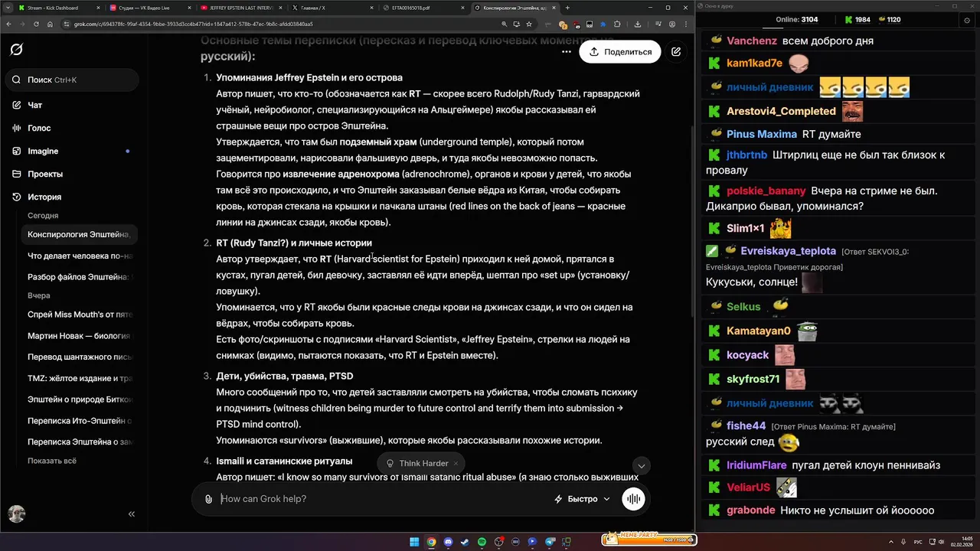The width and height of the screenshot is (980, 551).
Task: Open the Быстро model mode dropdown
Action: pyautogui.click(x=582, y=499)
